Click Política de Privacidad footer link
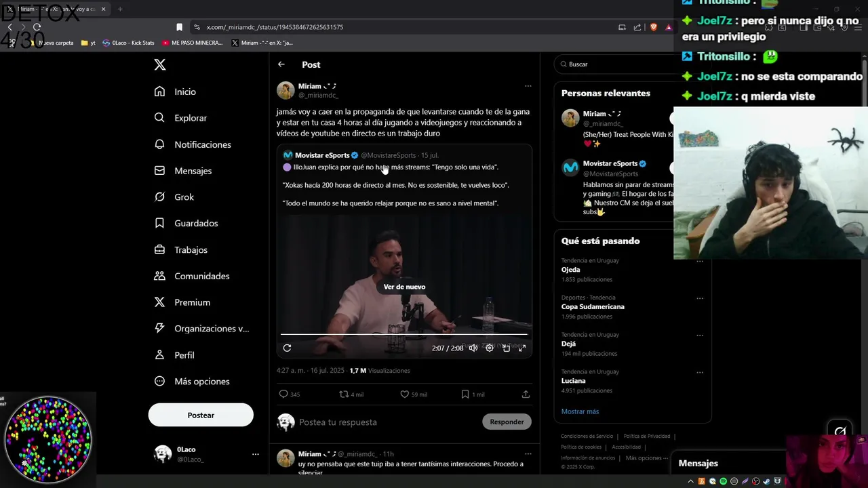868x488 pixels. tap(647, 436)
